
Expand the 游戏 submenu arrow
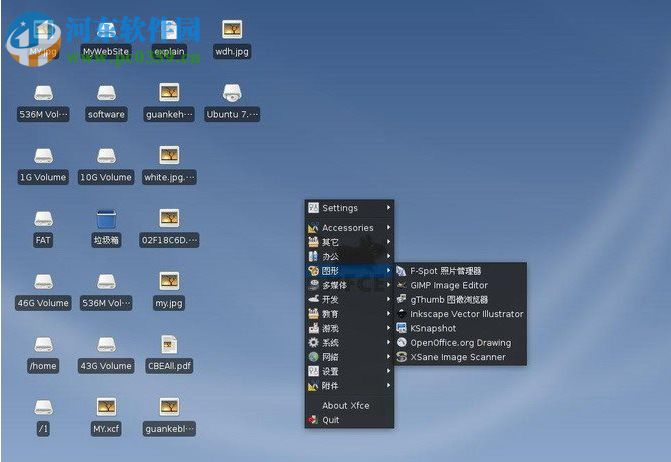388,328
